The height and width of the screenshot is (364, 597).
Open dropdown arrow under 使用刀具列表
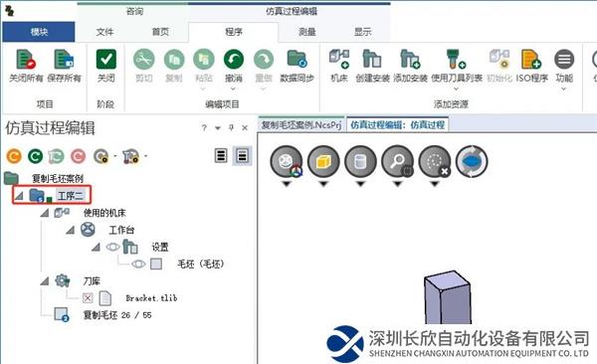456,90
